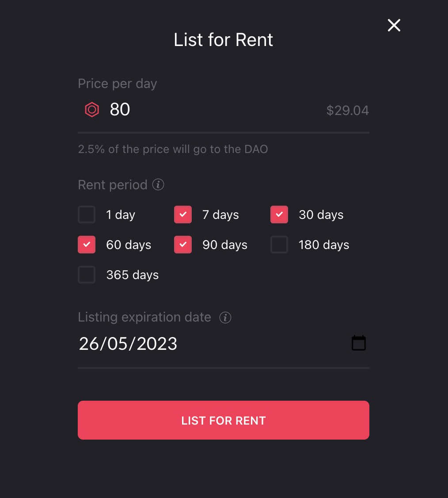Viewport: 448px width, 498px height.
Task: Enable the 1 day rent period checkbox
Action: [87, 215]
